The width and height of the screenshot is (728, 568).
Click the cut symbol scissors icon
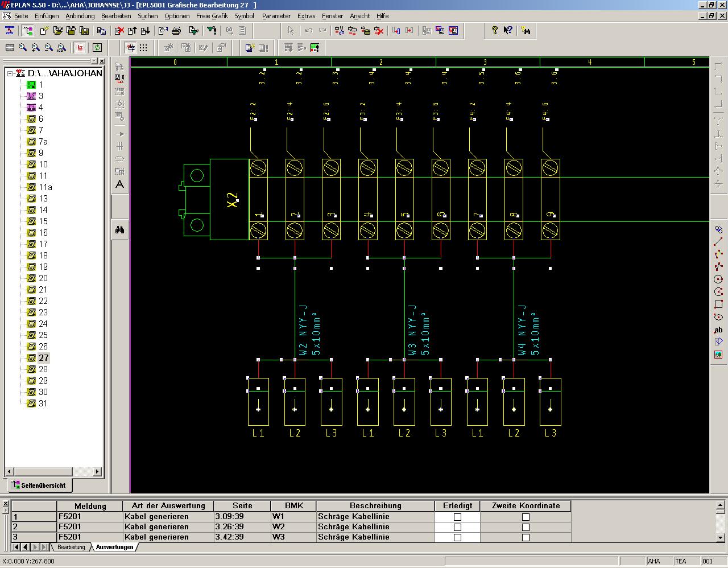pos(340,31)
